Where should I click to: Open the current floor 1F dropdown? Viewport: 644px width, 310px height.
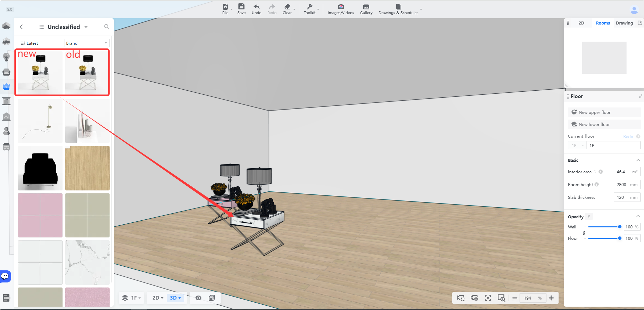577,145
